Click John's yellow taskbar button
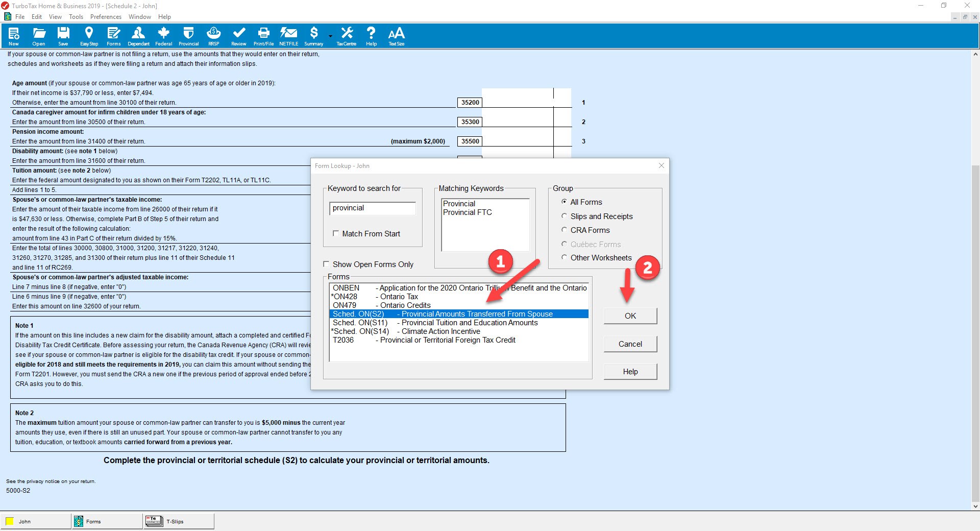The height and width of the screenshot is (531, 980). click(x=36, y=521)
